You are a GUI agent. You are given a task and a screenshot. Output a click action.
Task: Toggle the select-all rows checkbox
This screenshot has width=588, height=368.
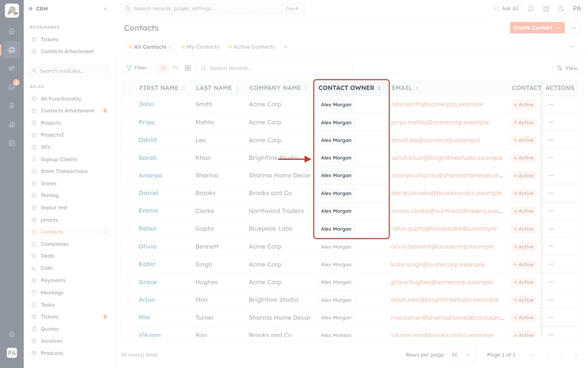127,88
